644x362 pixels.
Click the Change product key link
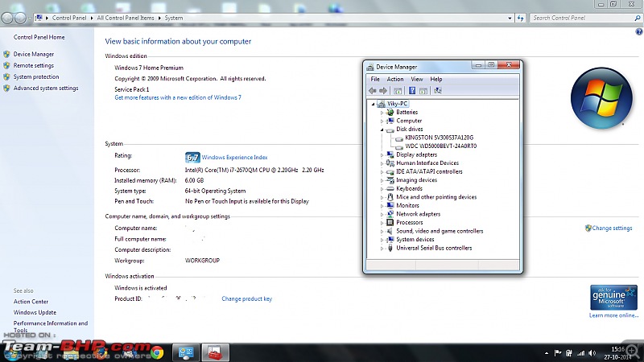(247, 298)
